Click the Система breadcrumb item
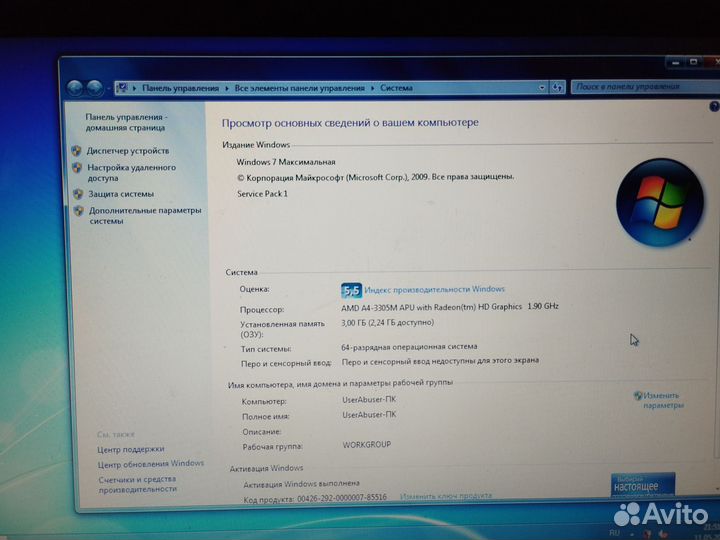720x540 pixels. pyautogui.click(x=396, y=88)
